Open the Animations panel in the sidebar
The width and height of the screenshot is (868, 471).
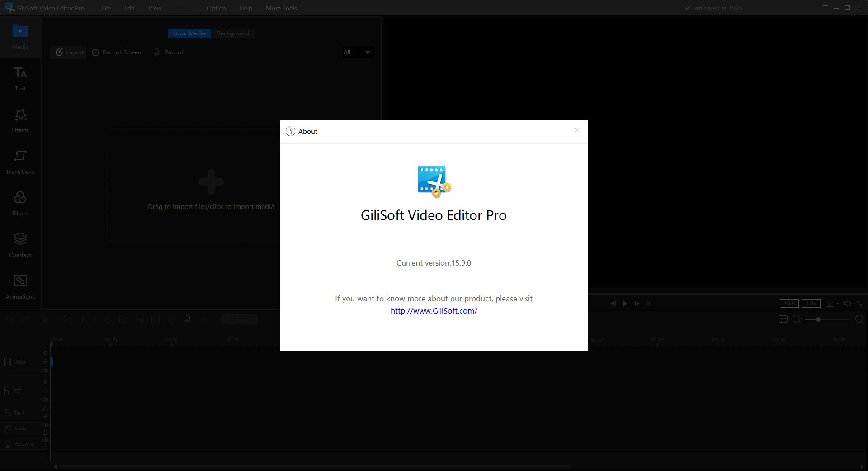tap(20, 287)
